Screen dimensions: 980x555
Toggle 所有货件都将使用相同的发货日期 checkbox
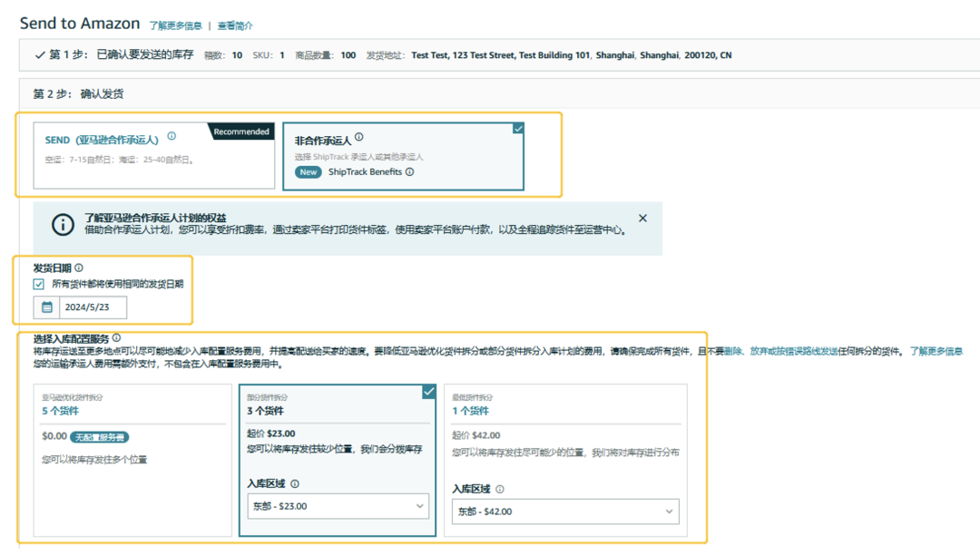coord(39,285)
